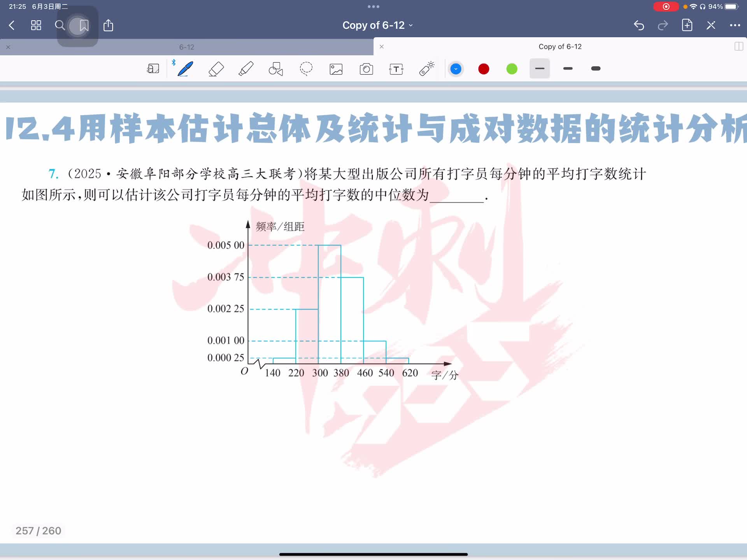This screenshot has width=747, height=560.
Task: Open the blue color swatch options
Action: pos(456,69)
